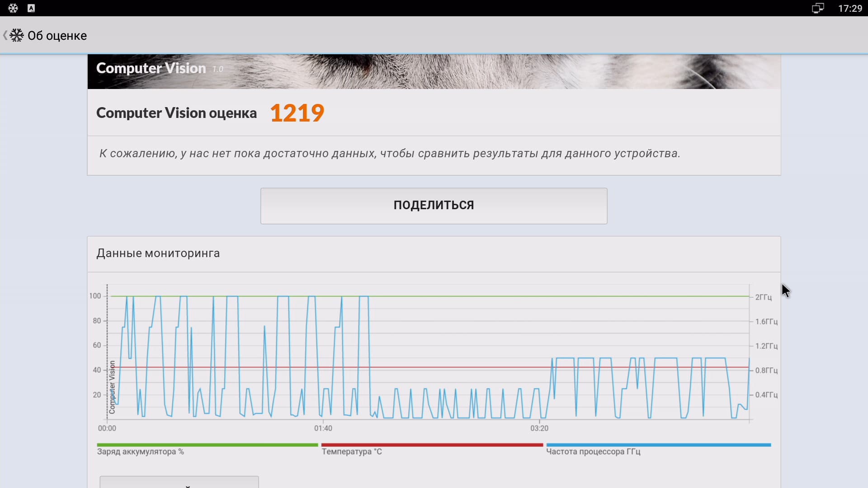Select the red Температура legend bar
868x488 pixels.
pos(432,445)
